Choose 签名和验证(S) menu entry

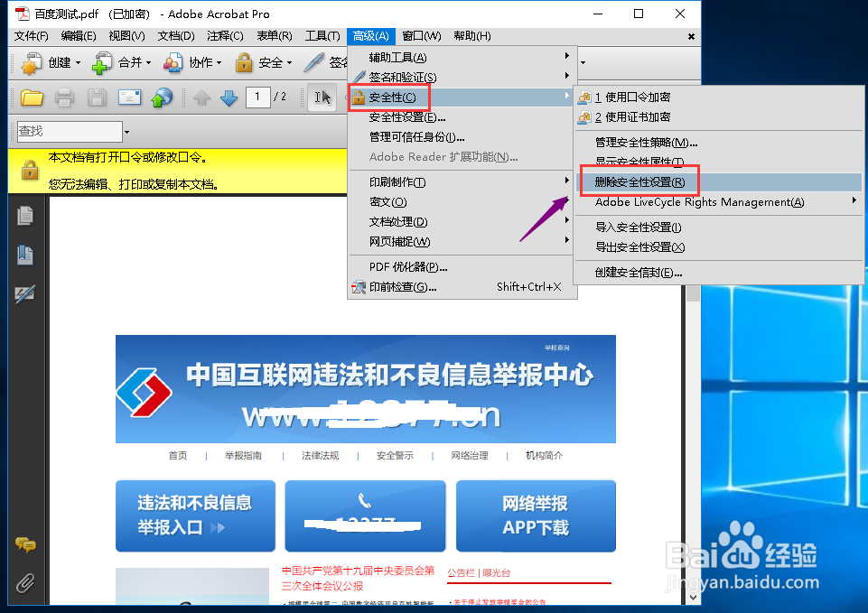(461, 78)
